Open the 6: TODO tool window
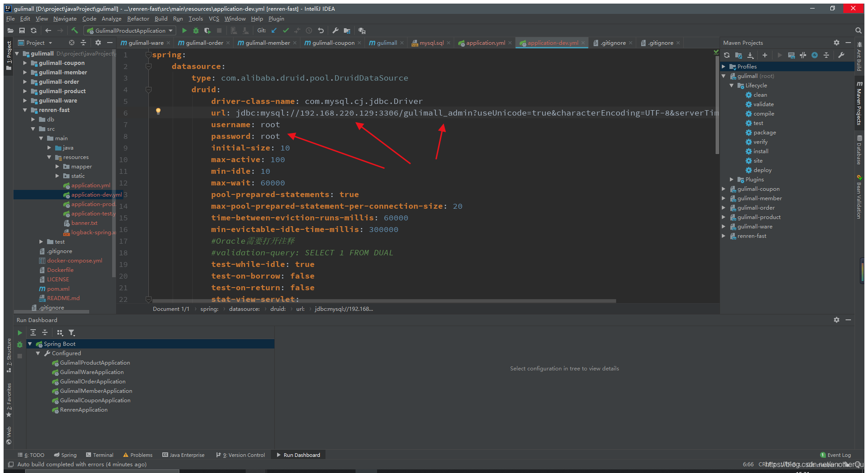 (31, 455)
